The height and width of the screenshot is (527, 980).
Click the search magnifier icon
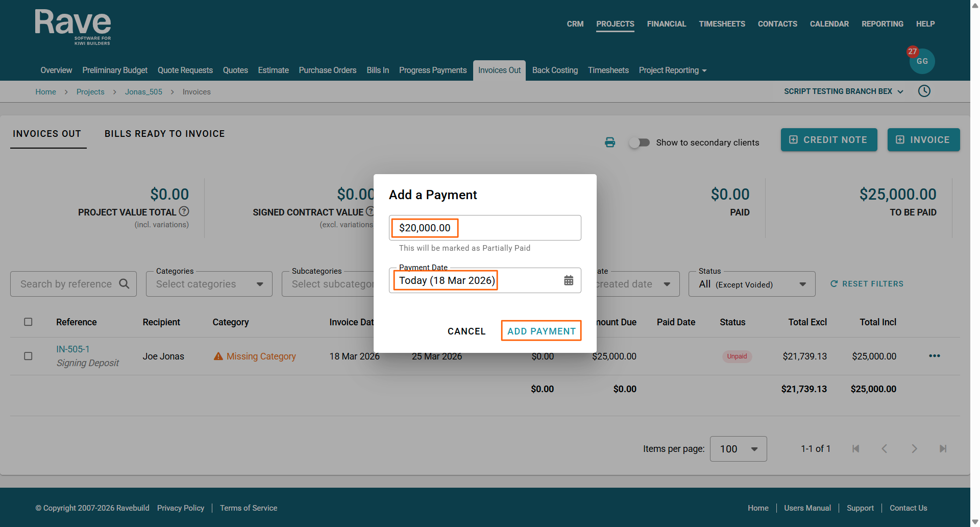click(124, 284)
